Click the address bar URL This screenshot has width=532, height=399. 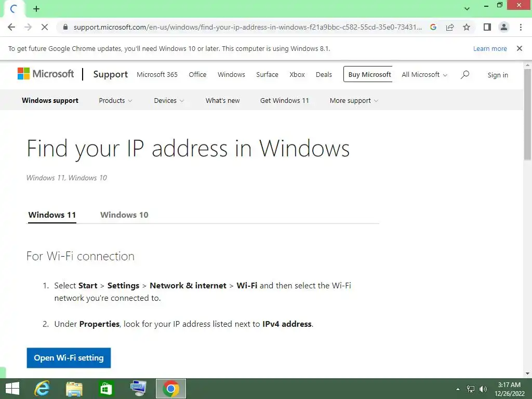pyautogui.click(x=248, y=27)
